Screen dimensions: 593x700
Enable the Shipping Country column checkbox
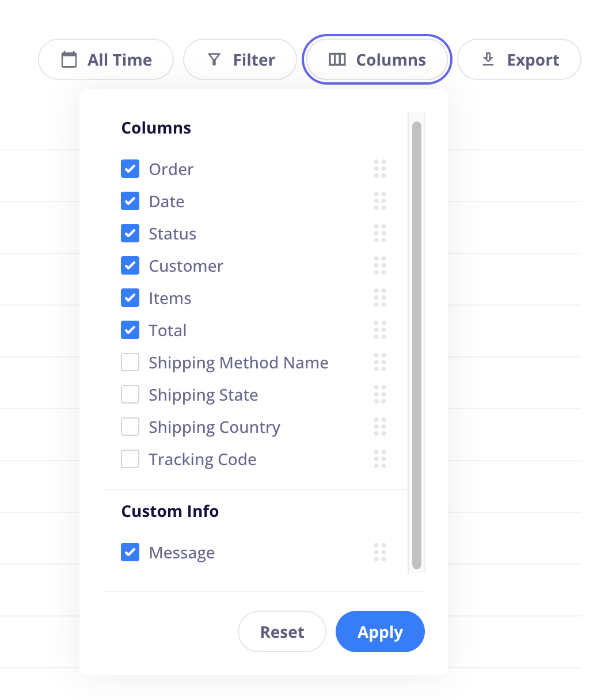coord(130,427)
